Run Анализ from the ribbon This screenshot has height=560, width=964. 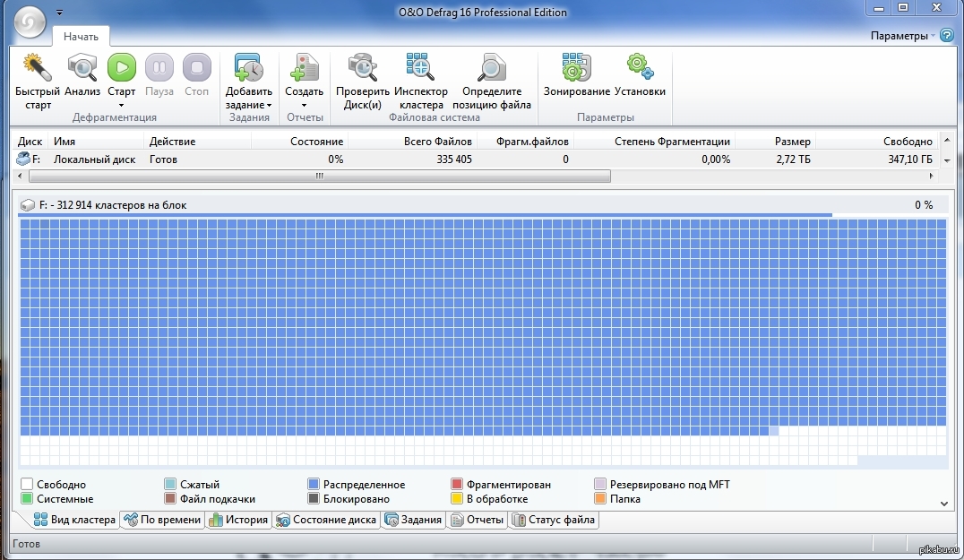[x=82, y=68]
